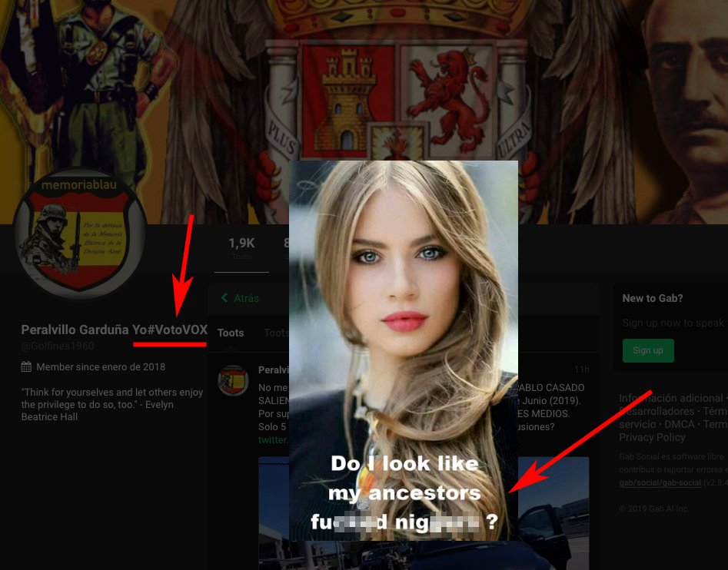Click the @Golfines1960 handle

click(58, 346)
